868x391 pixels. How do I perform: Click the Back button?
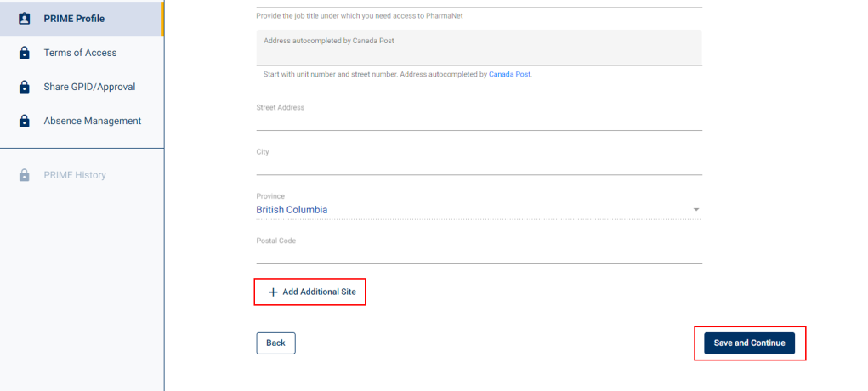(275, 343)
